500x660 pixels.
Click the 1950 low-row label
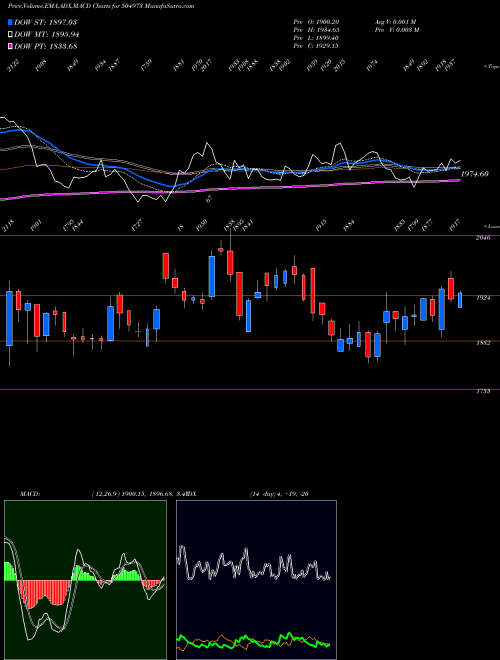(202, 226)
